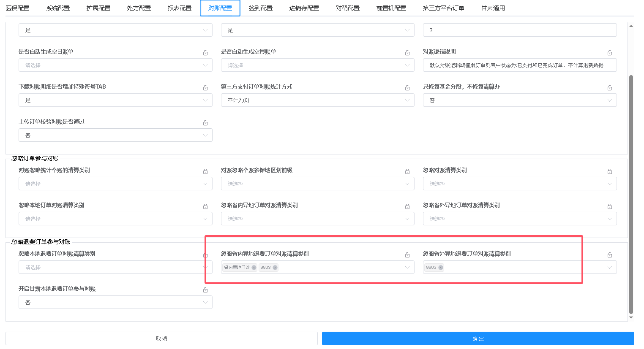Click lock icon beside 是否自动生成空日账单
The width and height of the screenshot is (644, 349).
point(205,53)
